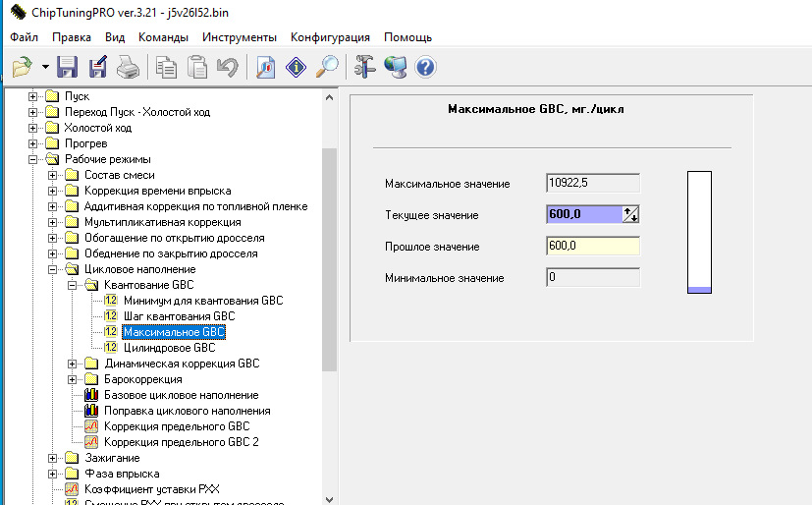Image resolution: width=812 pixels, height=505 pixels.
Task: Select the Максимальное GBC tree item
Action: (x=174, y=332)
